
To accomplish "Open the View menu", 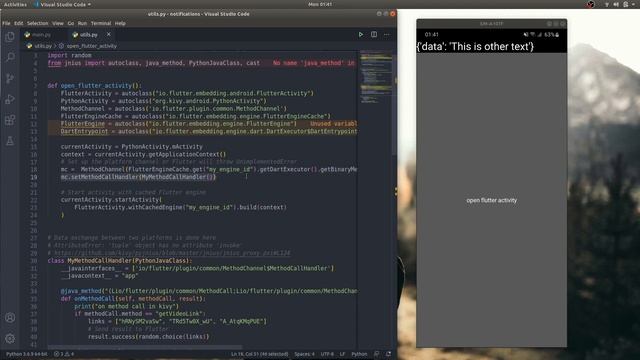I will tap(58, 23).
